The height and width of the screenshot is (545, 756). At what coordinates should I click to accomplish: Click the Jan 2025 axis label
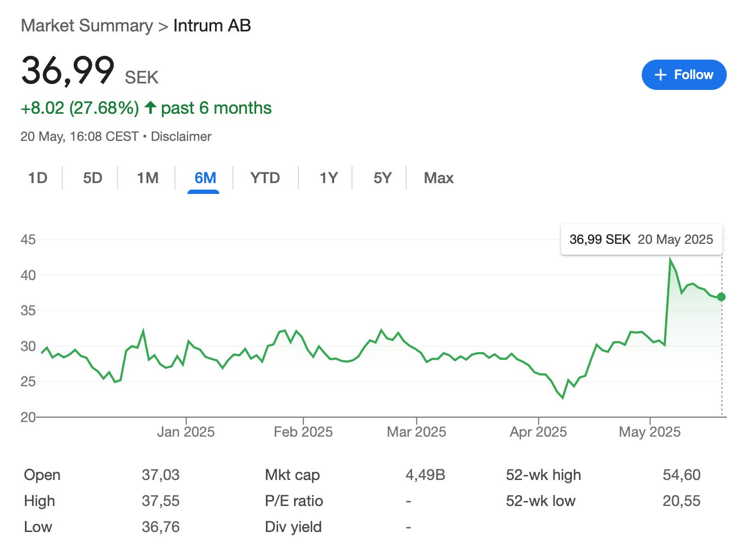186,432
